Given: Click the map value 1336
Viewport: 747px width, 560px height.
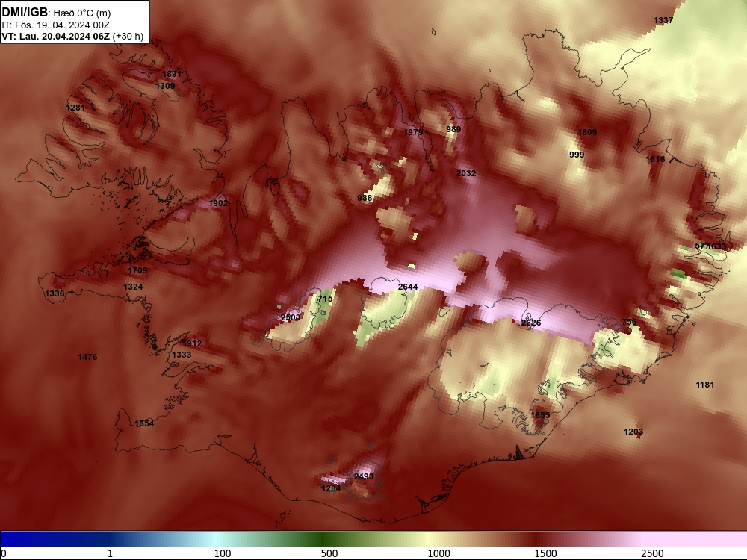Looking at the screenshot, I should [x=55, y=293].
